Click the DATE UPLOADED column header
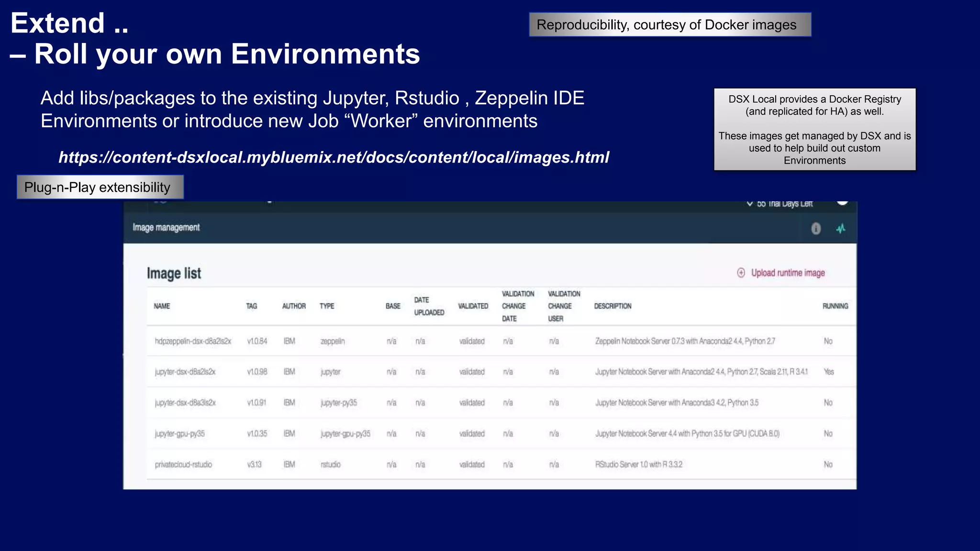Viewport: 980px width, 551px height. pyautogui.click(x=429, y=306)
